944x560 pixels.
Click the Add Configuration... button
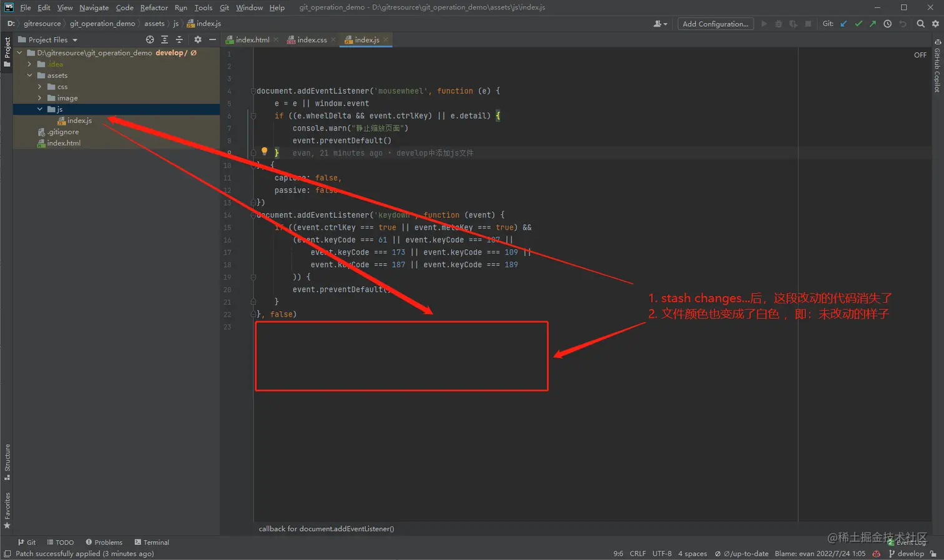pyautogui.click(x=715, y=24)
